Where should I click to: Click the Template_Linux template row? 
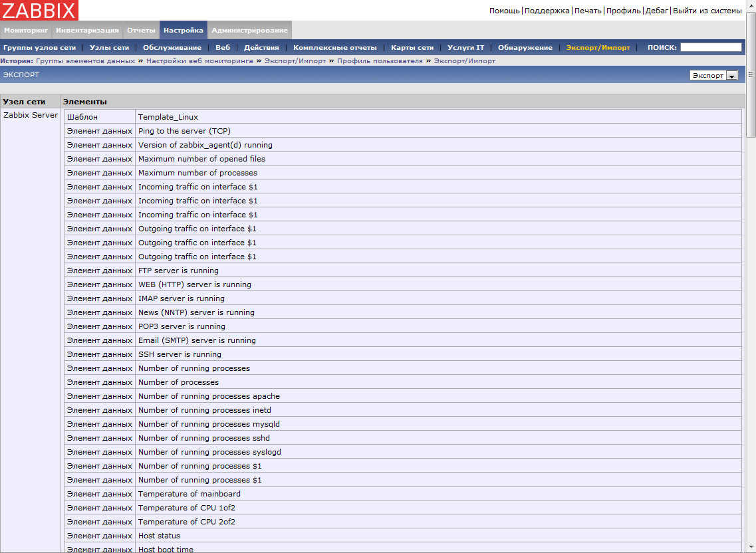[438, 117]
